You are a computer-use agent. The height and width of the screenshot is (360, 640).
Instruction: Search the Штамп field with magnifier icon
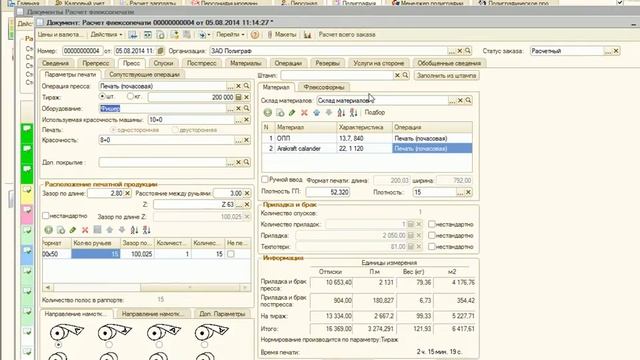pos(405,76)
